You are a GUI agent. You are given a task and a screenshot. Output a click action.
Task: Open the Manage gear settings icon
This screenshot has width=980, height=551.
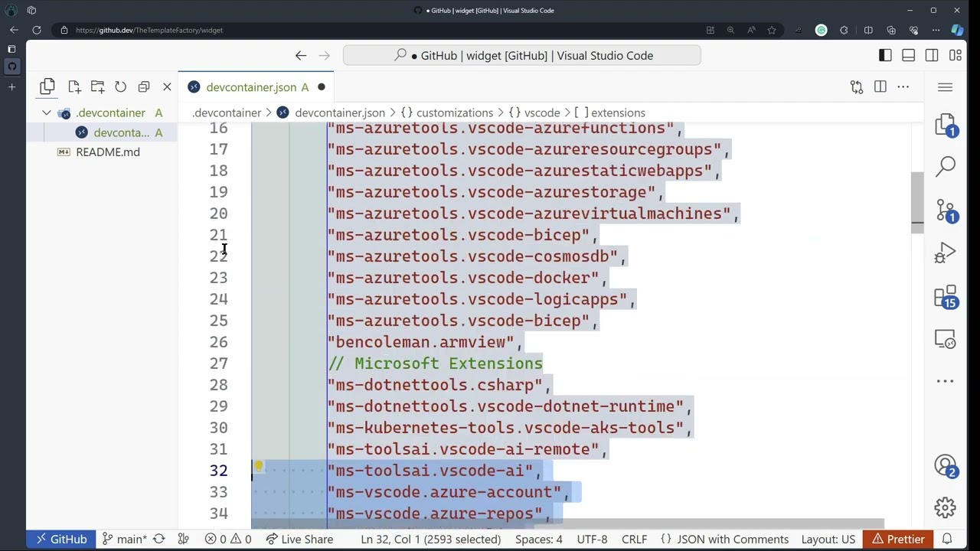946,507
